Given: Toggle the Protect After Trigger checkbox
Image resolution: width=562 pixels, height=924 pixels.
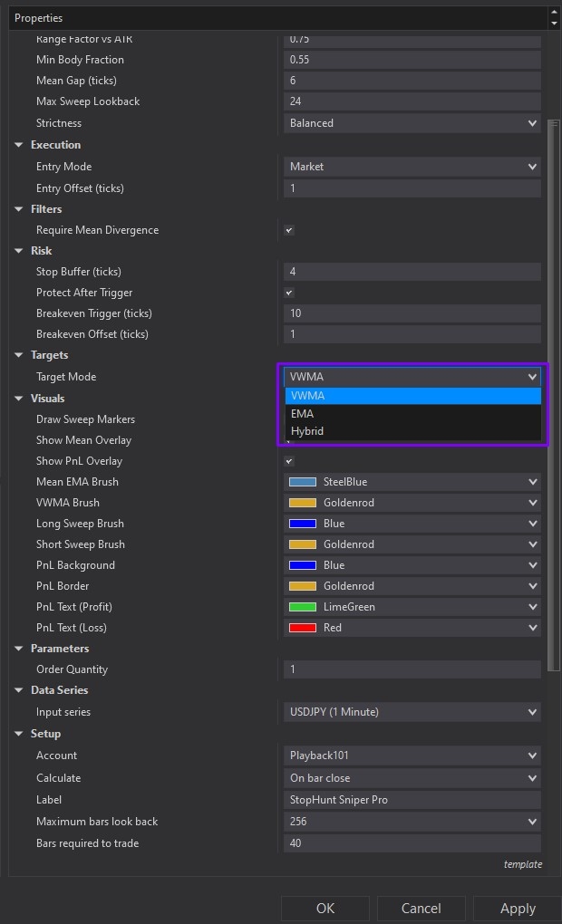Looking at the screenshot, I should 288,293.
